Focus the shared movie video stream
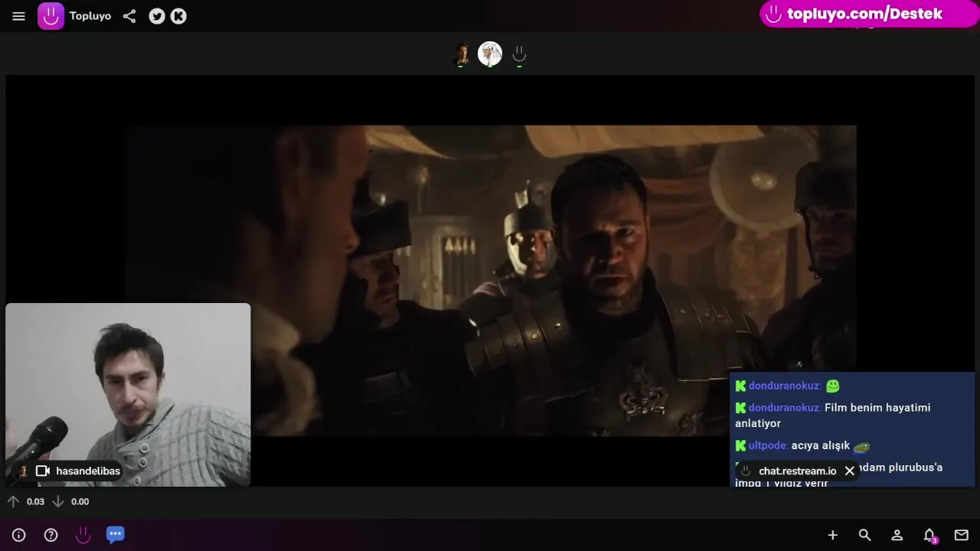 490,280
